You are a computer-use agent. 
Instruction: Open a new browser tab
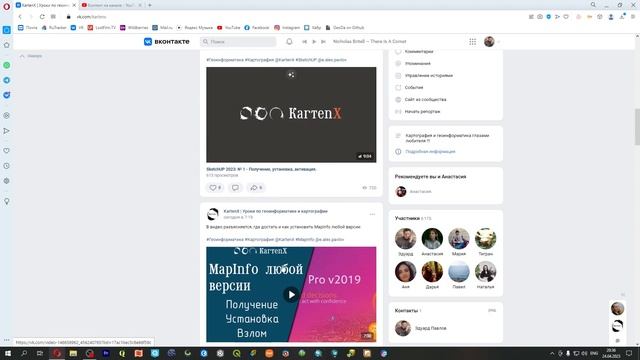pyautogui.click(x=150, y=5)
